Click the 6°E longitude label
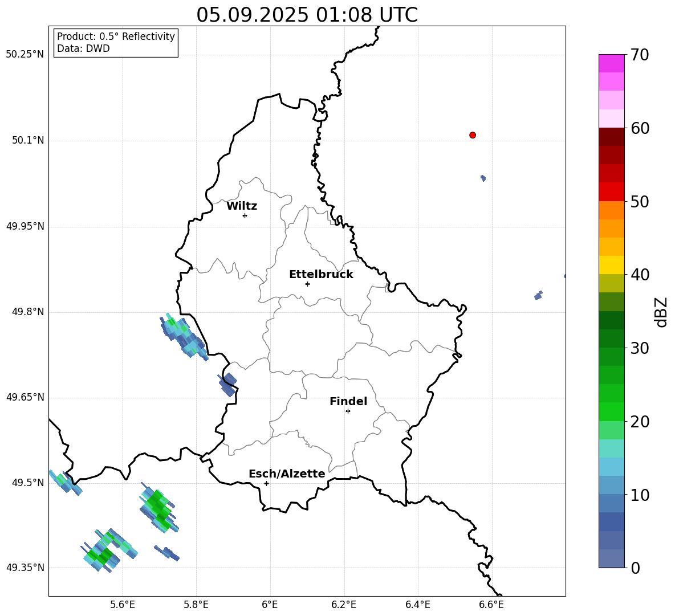The image size is (675, 616). [270, 605]
